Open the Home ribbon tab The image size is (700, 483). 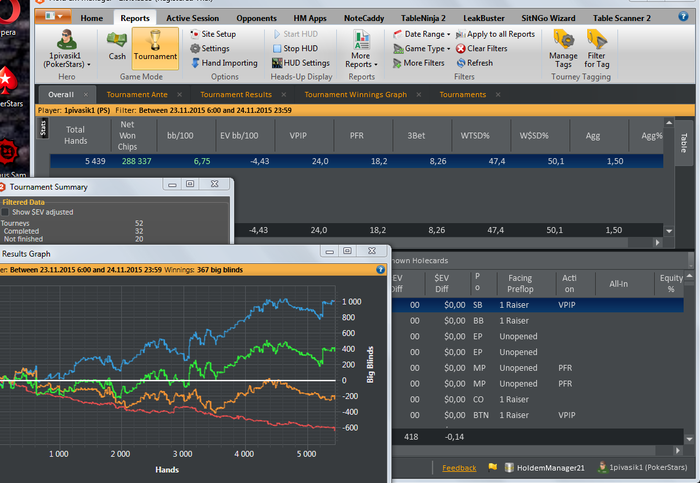(92, 18)
